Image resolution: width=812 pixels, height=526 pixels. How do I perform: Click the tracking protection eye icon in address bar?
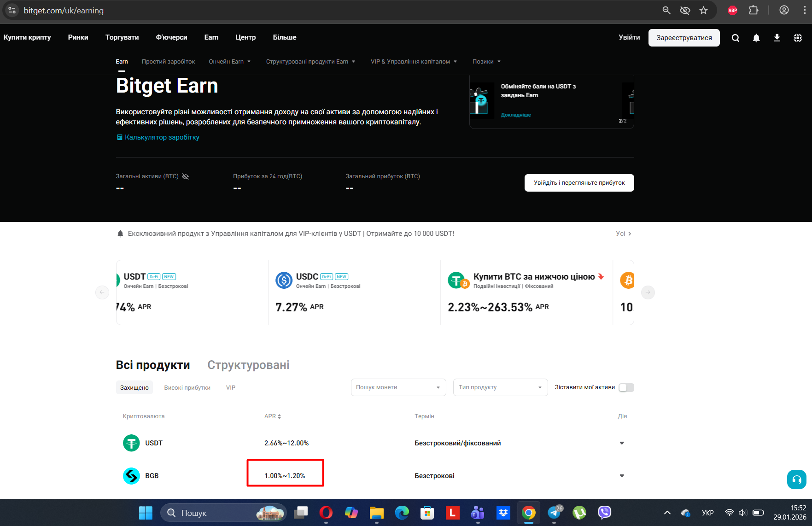[x=685, y=10]
